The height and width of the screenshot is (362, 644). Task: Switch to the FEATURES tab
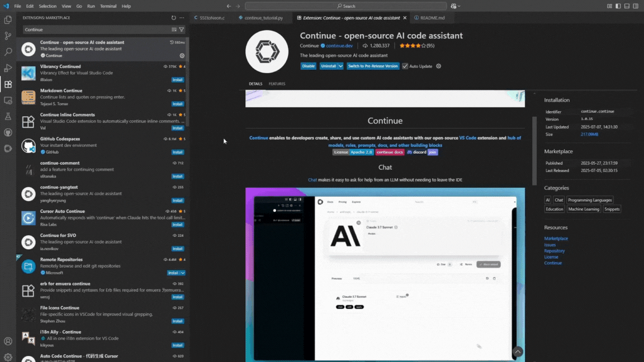(277, 84)
